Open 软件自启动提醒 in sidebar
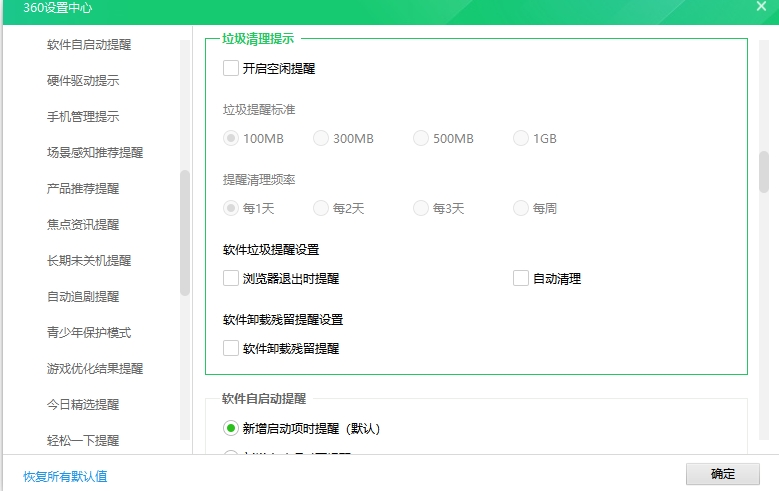The width and height of the screenshot is (779, 491). [x=89, y=45]
